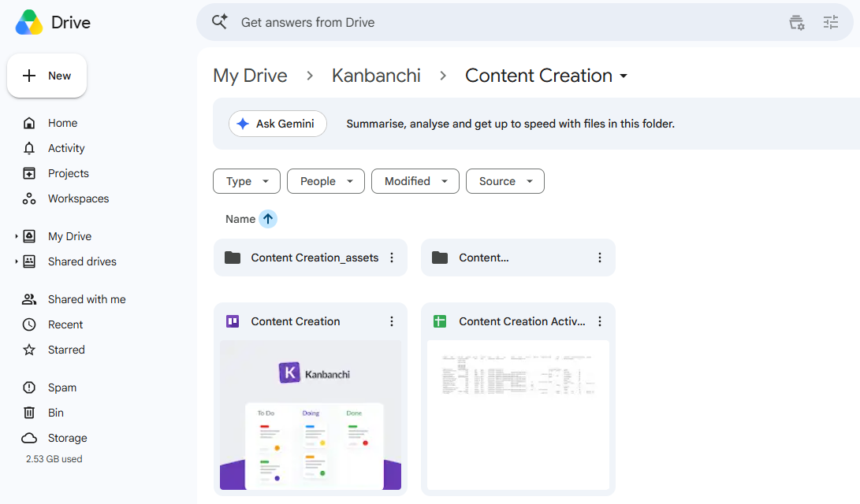The height and width of the screenshot is (504, 860).
Task: Open the Bin
Action: (55, 413)
